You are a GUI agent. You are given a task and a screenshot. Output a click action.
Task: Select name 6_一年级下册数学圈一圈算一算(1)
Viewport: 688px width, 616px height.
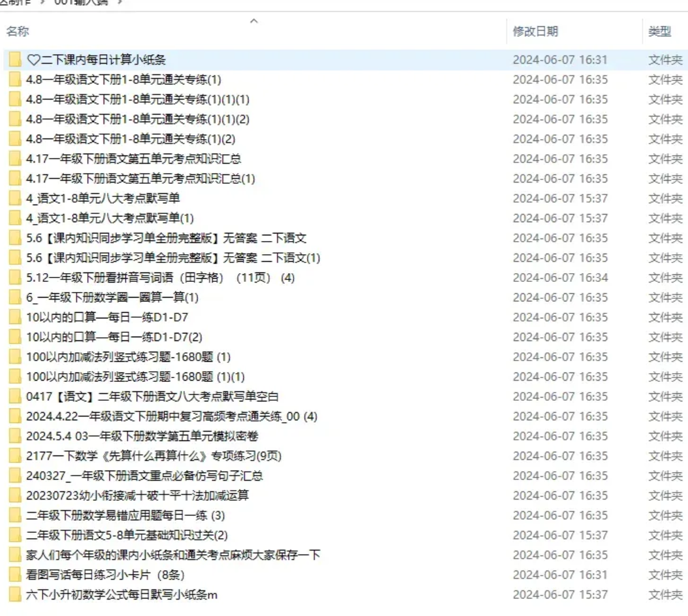tap(113, 297)
